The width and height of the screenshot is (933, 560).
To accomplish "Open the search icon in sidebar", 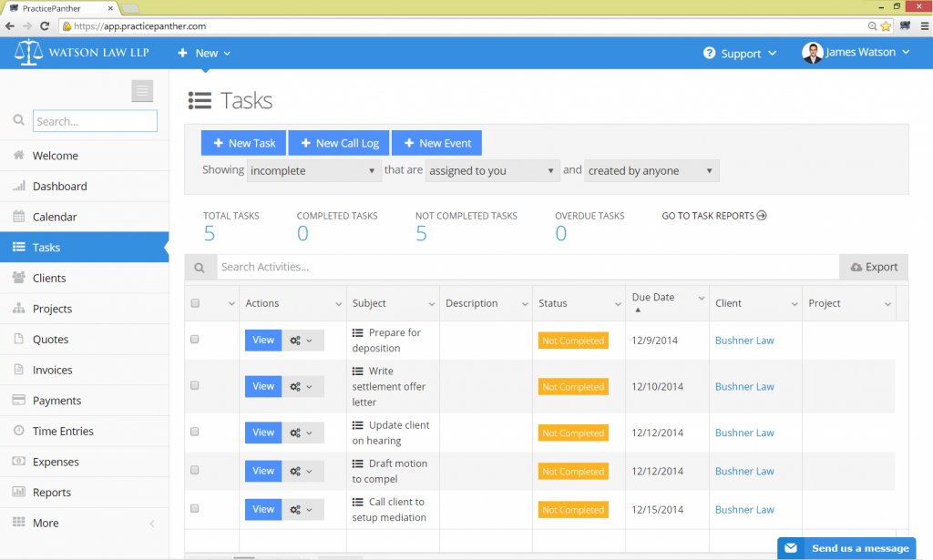I will click(18, 119).
